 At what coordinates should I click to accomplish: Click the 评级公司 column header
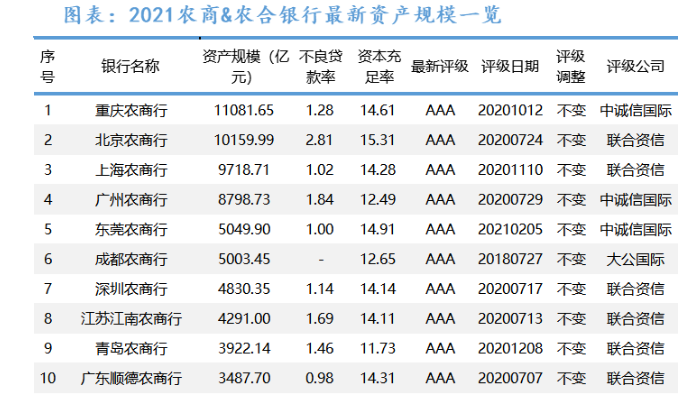(x=635, y=66)
